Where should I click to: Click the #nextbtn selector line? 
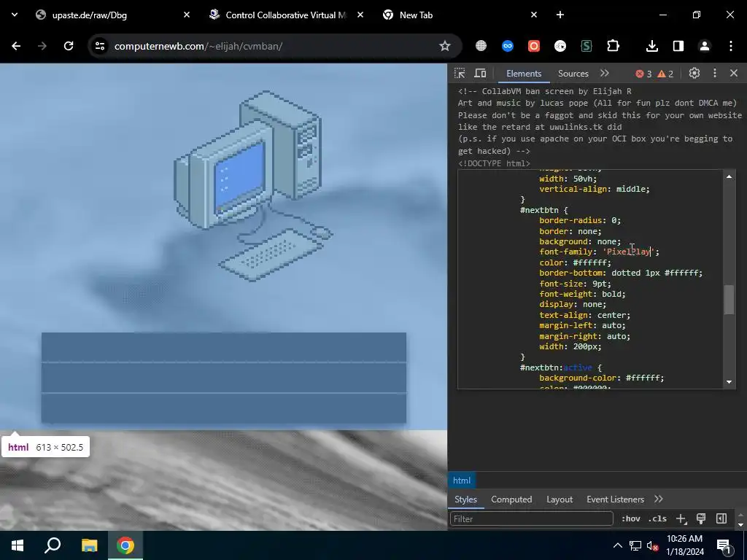(544, 210)
